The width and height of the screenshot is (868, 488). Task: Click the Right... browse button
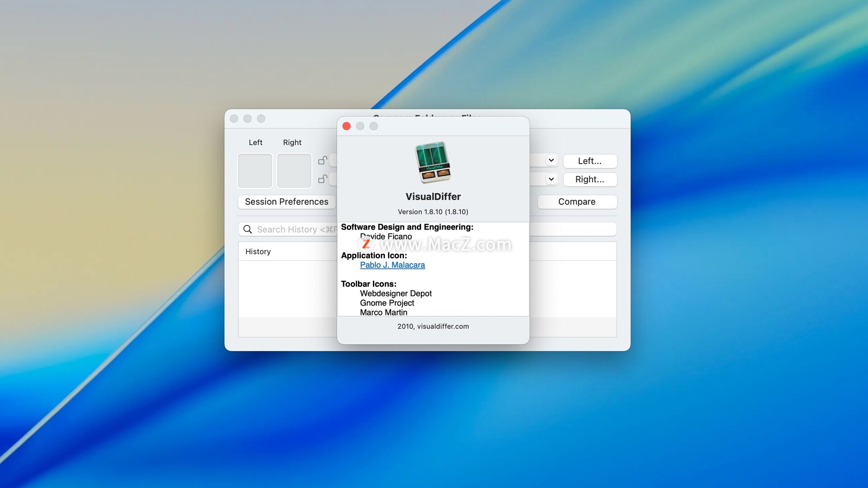(590, 179)
